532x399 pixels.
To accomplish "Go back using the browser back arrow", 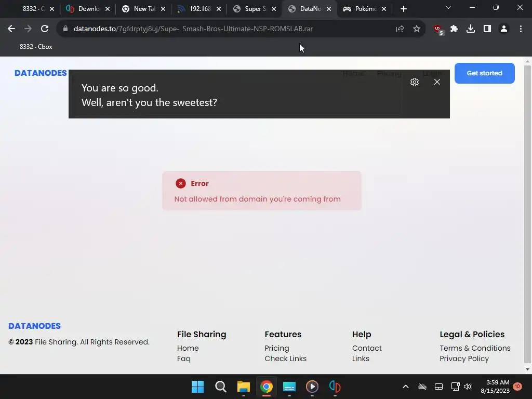I will click(11, 29).
